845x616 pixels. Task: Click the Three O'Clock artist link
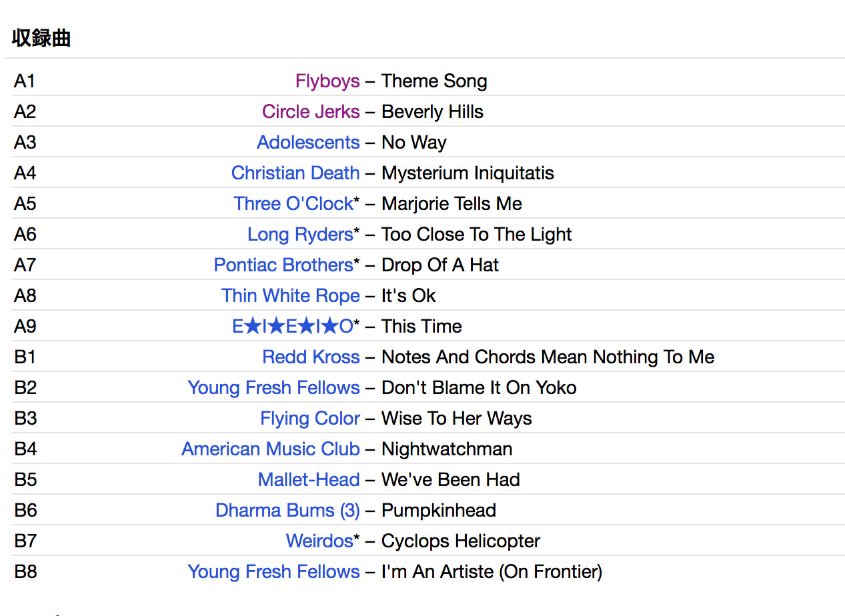(x=293, y=204)
